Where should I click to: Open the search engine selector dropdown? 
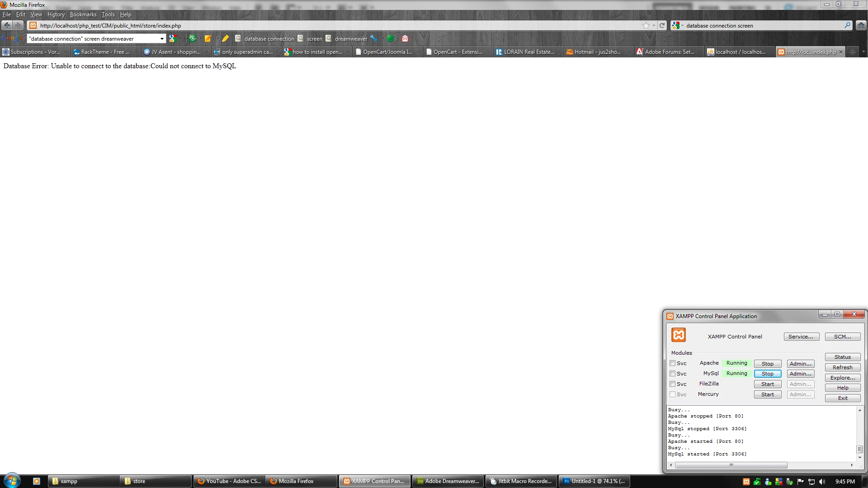pos(678,26)
